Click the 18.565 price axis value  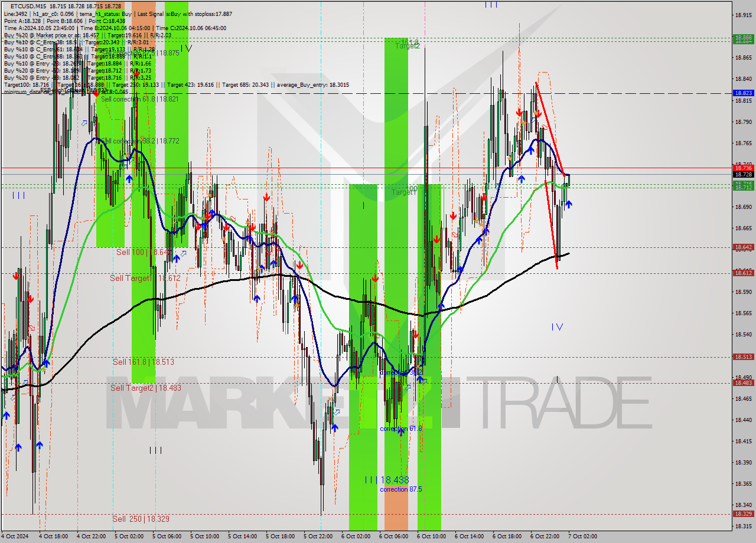tap(743, 313)
